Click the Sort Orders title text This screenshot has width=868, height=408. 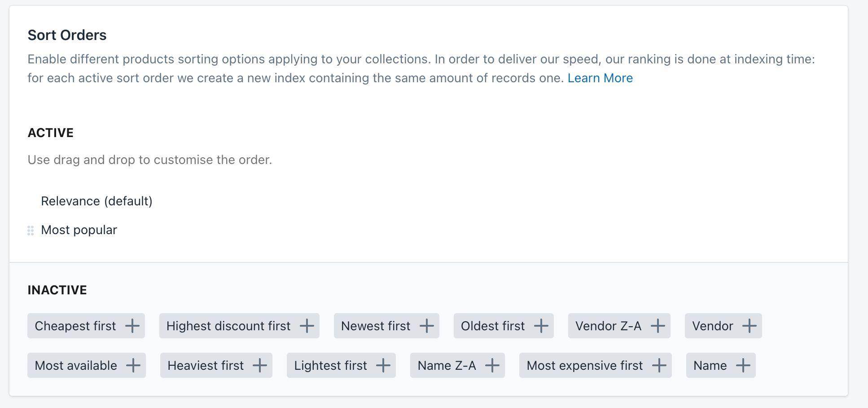[x=67, y=35]
